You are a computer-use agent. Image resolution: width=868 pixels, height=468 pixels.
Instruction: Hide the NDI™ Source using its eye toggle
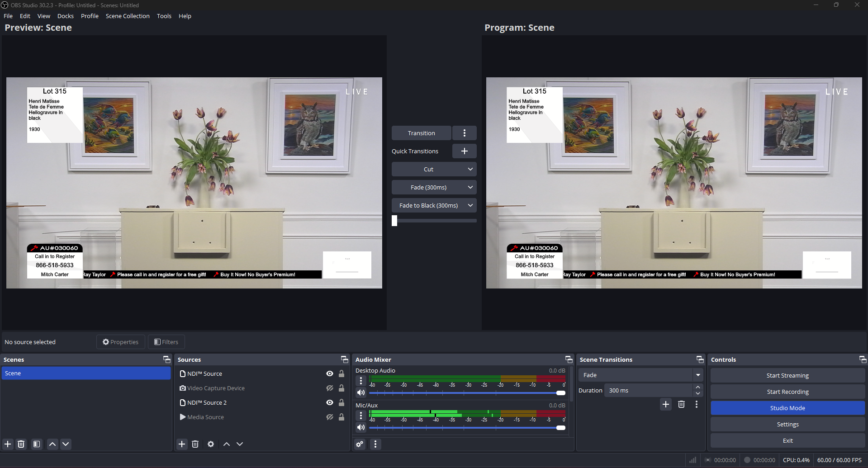[x=329, y=373]
